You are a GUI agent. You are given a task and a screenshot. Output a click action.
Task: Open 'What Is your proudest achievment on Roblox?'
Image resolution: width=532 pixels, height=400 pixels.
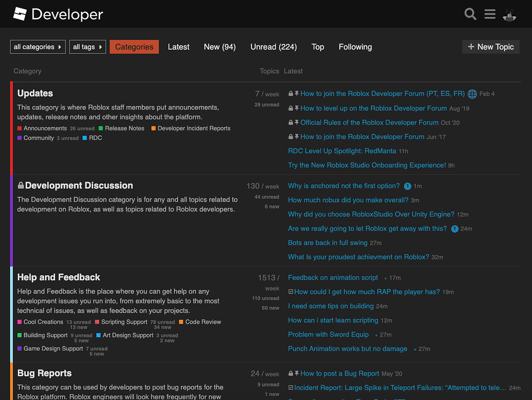click(x=359, y=257)
